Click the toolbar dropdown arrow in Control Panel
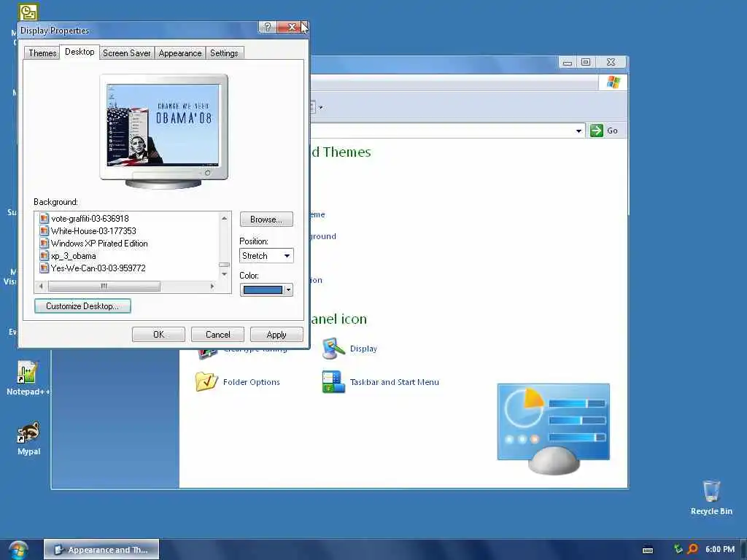This screenshot has height=560, width=747. point(321,107)
